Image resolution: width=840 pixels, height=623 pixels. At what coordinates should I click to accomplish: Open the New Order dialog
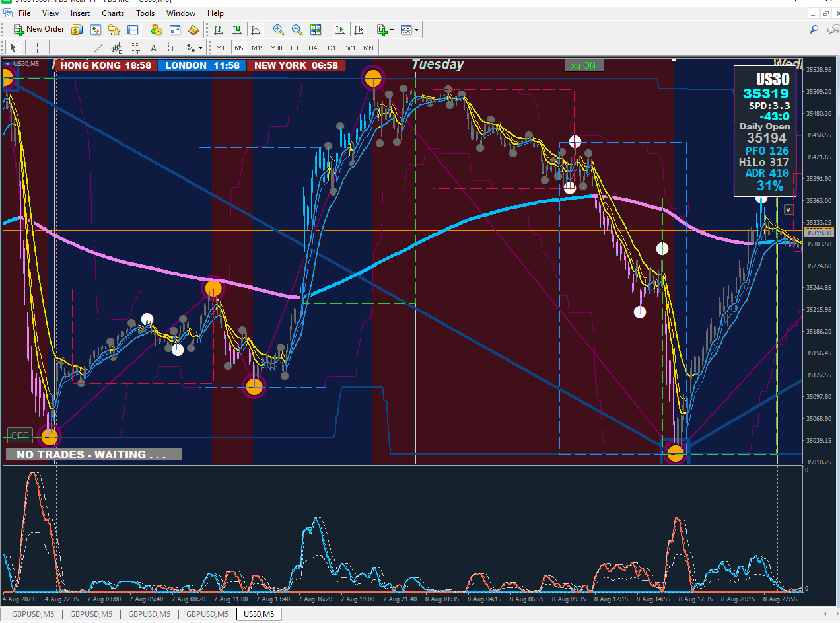pyautogui.click(x=39, y=29)
